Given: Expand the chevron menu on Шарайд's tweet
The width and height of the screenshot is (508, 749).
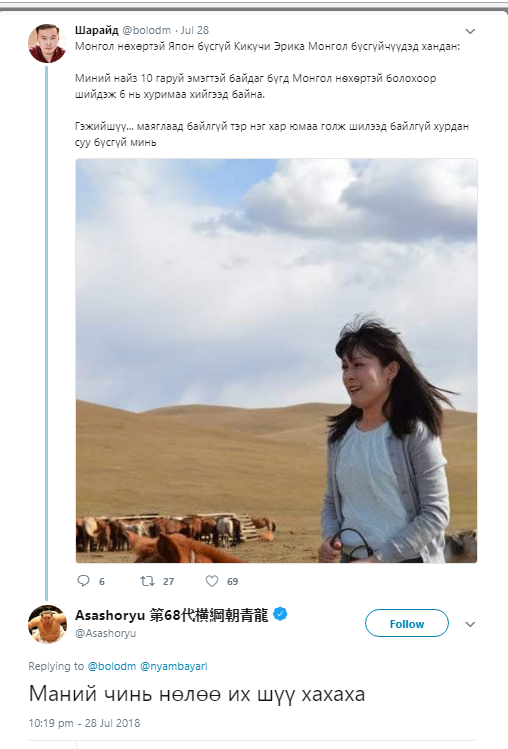Looking at the screenshot, I should 470,32.
